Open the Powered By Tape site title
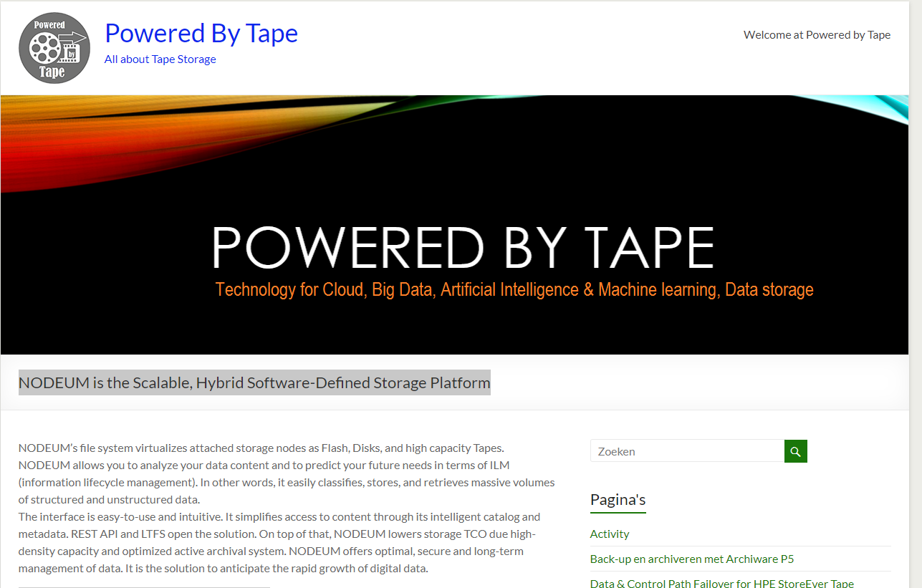This screenshot has width=922, height=588. coord(201,33)
